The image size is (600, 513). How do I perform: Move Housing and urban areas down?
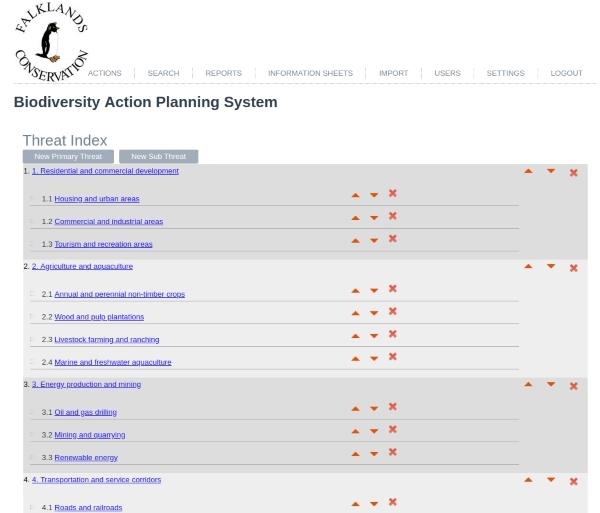374,195
